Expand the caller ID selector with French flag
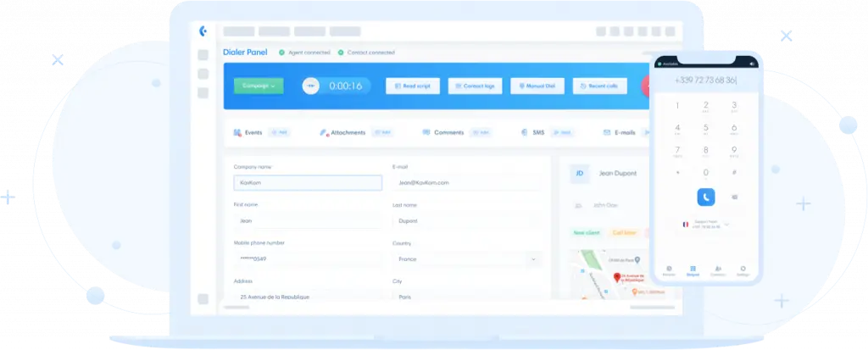The image size is (868, 350). pos(705,225)
